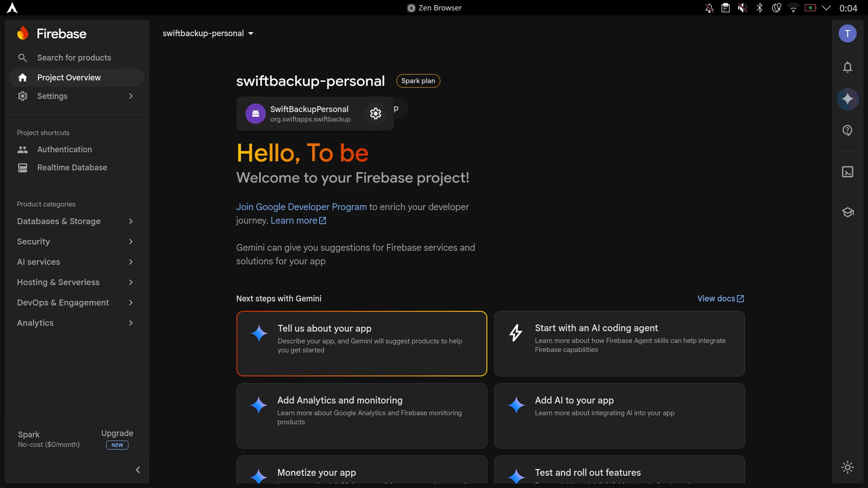Image resolution: width=868 pixels, height=488 pixels.
Task: Open Join Google Developer Program link
Action: click(302, 207)
